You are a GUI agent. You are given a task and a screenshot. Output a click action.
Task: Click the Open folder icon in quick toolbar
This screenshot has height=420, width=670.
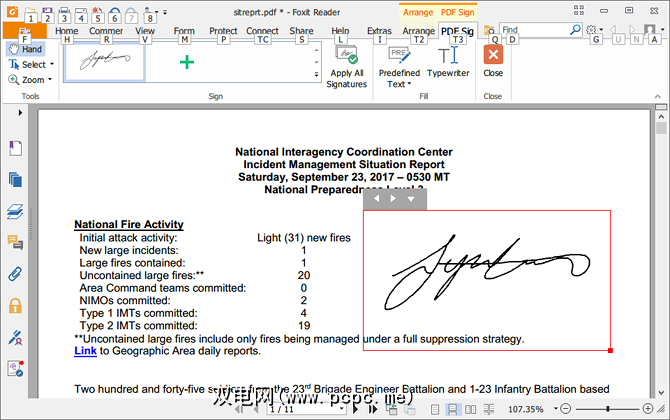pos(30,13)
